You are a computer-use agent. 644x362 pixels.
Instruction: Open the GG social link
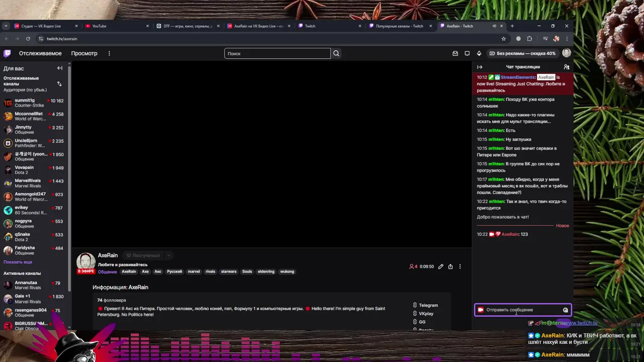pyautogui.click(x=419, y=322)
